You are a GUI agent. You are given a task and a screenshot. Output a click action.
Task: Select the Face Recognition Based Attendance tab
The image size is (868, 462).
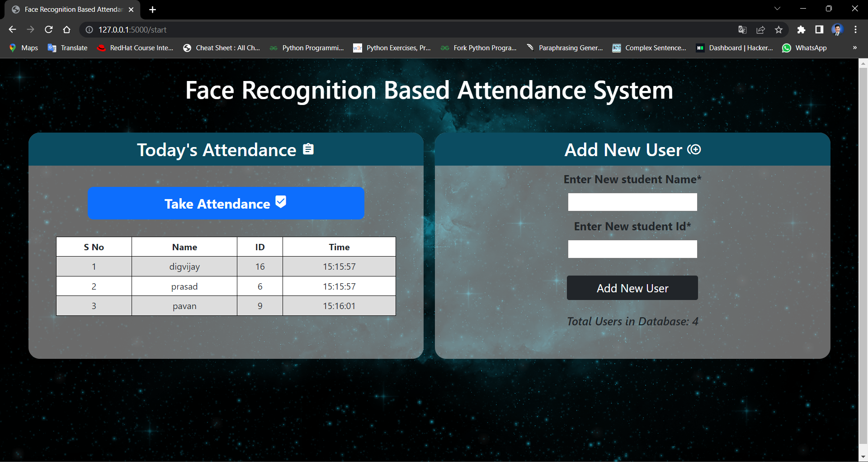pos(72,10)
